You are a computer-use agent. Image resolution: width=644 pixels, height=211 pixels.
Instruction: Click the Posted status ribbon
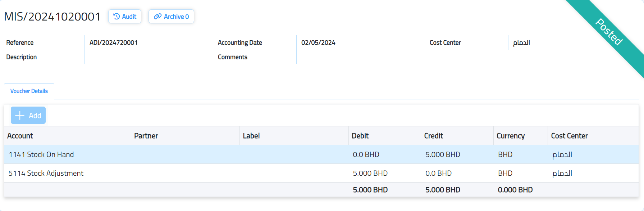point(609,32)
